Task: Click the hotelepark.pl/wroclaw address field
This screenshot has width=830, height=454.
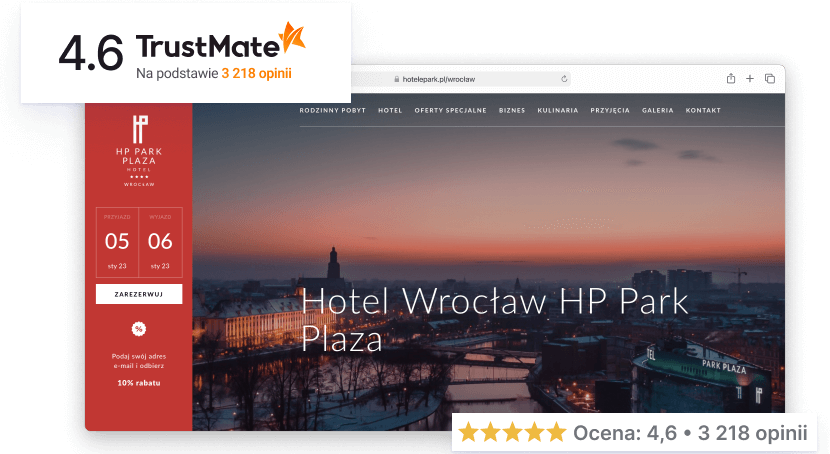Action: [439, 79]
